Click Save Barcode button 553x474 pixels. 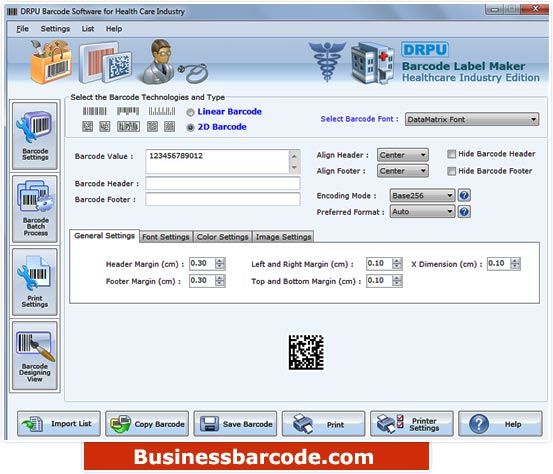point(235,424)
